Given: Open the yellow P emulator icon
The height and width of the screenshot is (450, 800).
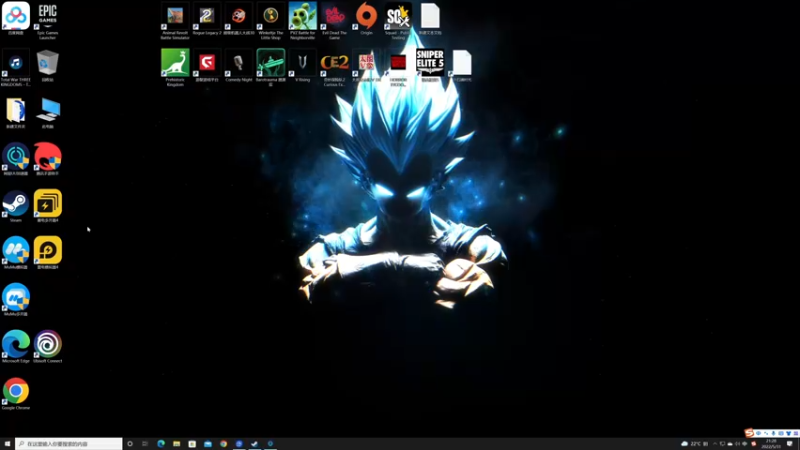Looking at the screenshot, I should pyautogui.click(x=47, y=253).
